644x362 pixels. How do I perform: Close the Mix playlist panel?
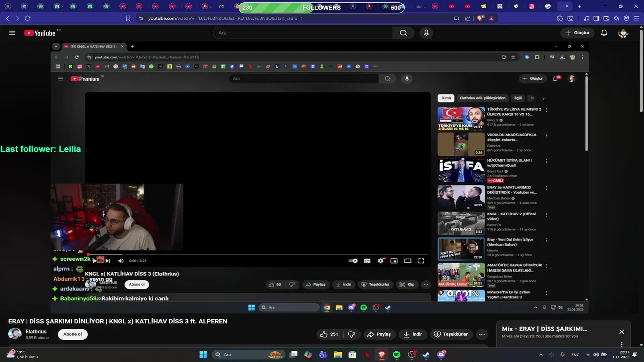622,332
